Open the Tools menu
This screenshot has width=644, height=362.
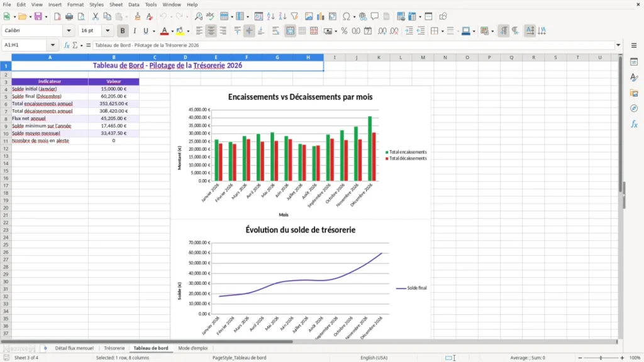coord(151,4)
